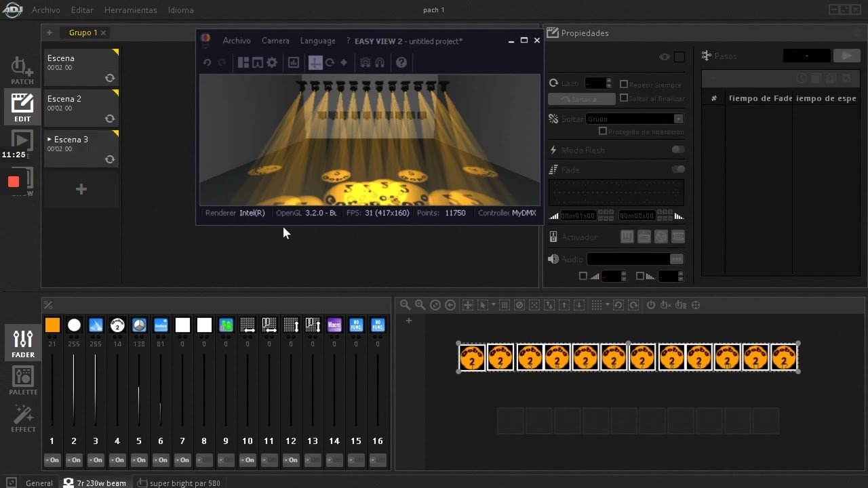Click the rotate camera tool in Easy View
The image size is (868, 488).
[330, 62]
